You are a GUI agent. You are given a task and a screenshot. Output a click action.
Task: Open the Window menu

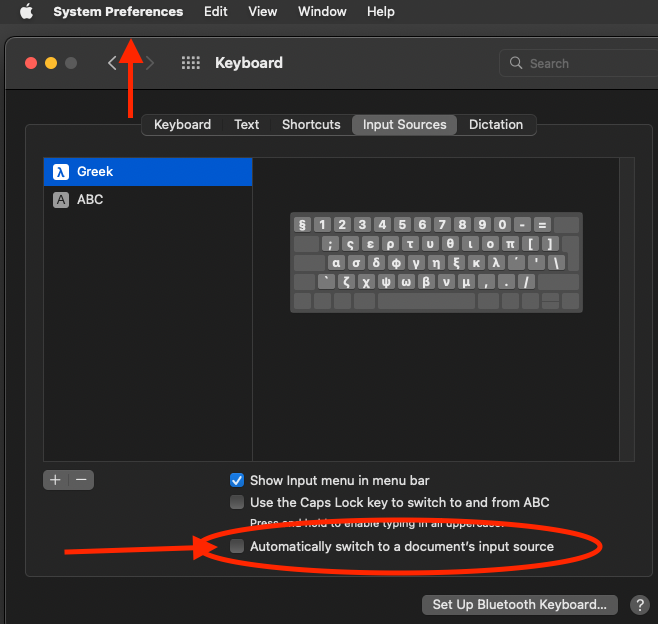(x=322, y=11)
